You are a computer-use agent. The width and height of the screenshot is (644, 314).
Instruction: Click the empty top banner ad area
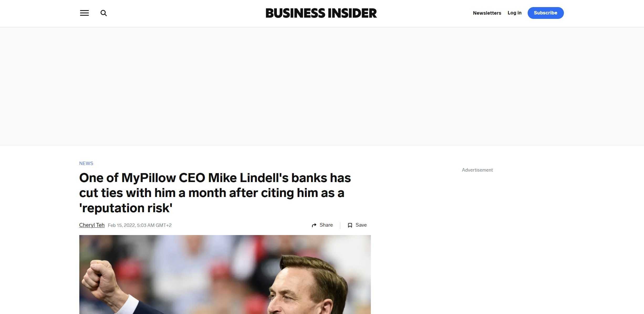coord(322,86)
